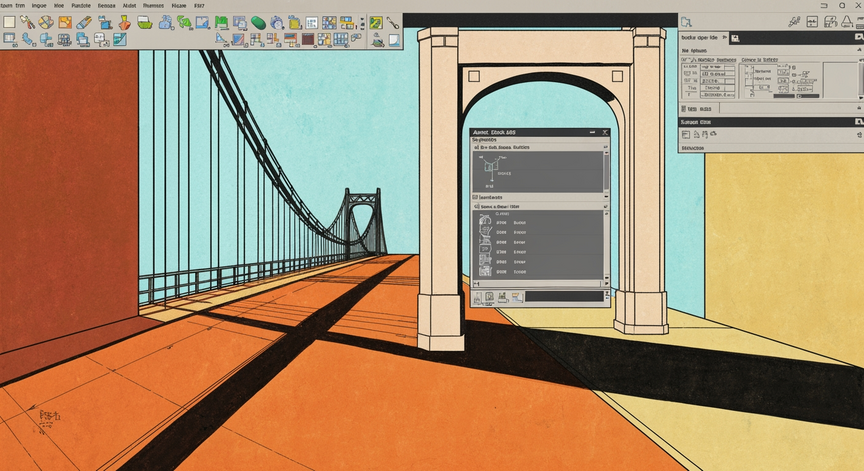
Task: Click the green recycle arrows icon
Action: pyautogui.click(x=184, y=22)
